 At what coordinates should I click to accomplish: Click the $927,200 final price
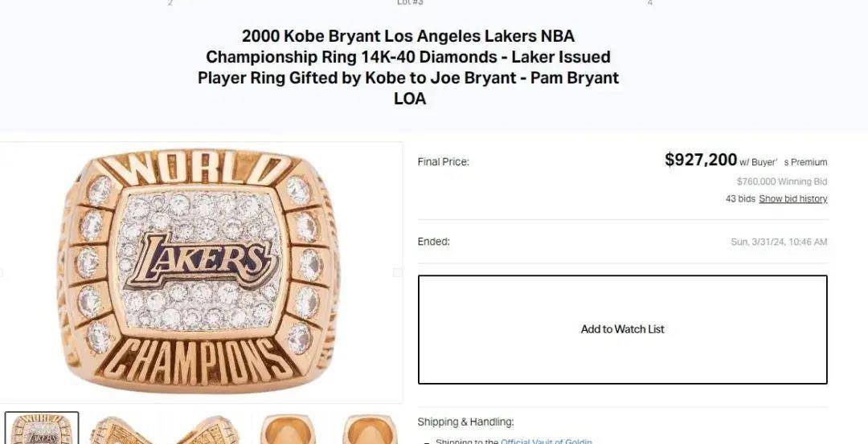pyautogui.click(x=701, y=160)
